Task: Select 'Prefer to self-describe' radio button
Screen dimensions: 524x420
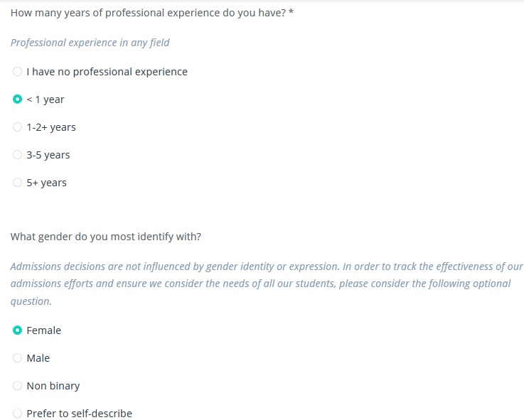Action: 17,414
